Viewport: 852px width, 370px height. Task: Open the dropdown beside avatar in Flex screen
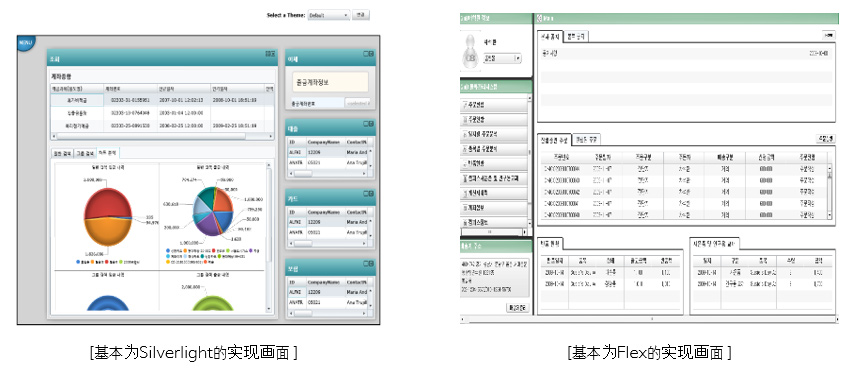pos(502,58)
